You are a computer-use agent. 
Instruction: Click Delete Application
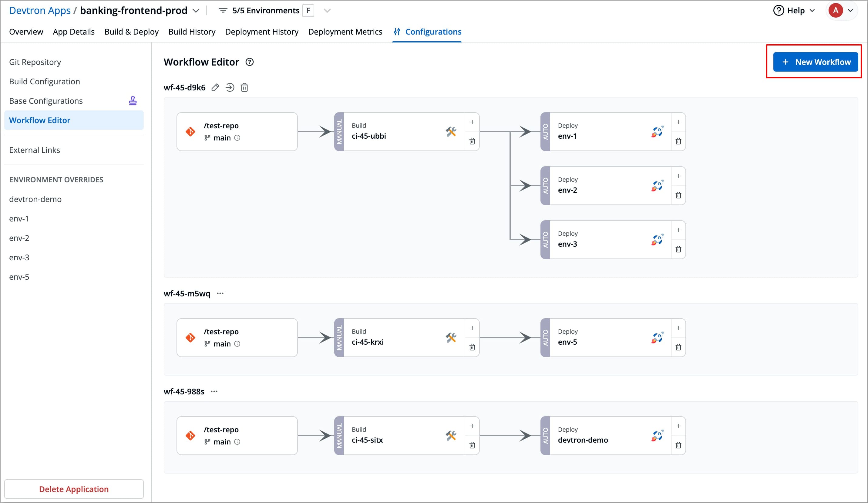click(x=74, y=489)
